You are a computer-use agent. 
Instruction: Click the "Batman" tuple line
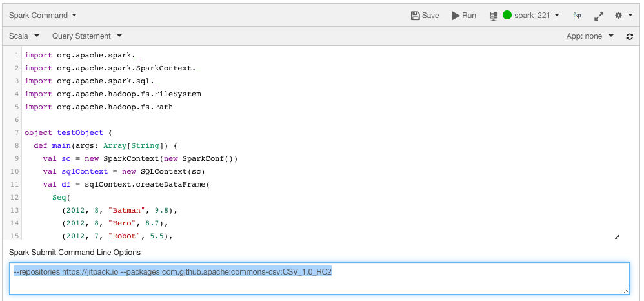[x=119, y=210]
